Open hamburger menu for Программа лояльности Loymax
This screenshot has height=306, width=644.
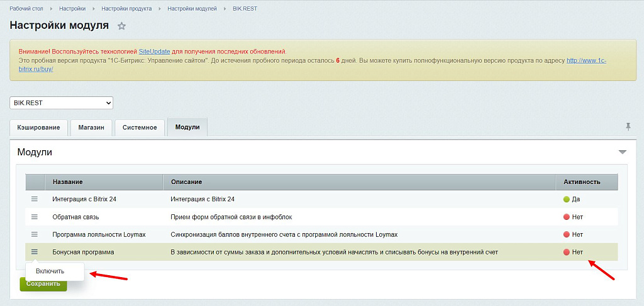point(35,234)
